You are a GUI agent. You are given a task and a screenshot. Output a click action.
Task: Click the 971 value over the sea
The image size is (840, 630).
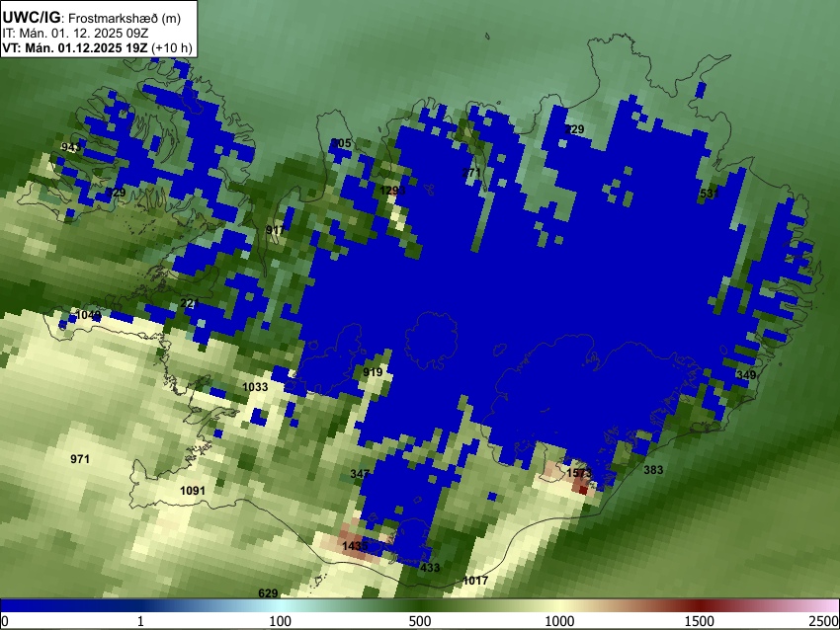80,459
